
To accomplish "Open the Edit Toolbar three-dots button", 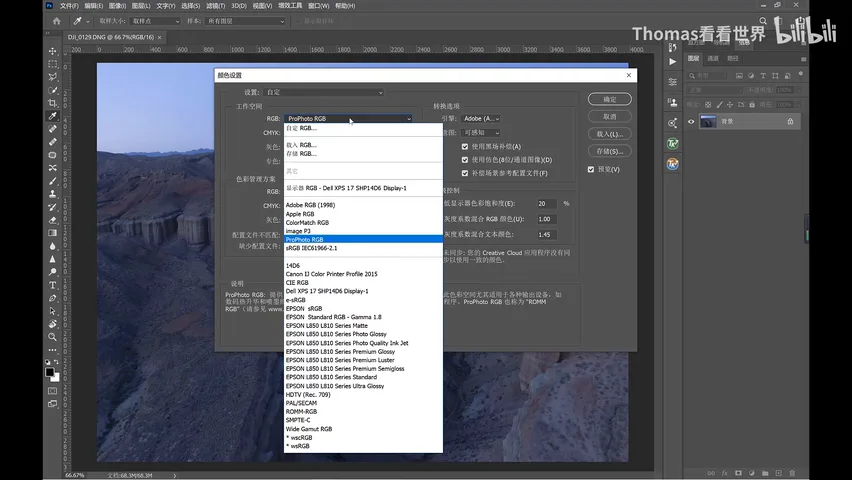I will [53, 350].
